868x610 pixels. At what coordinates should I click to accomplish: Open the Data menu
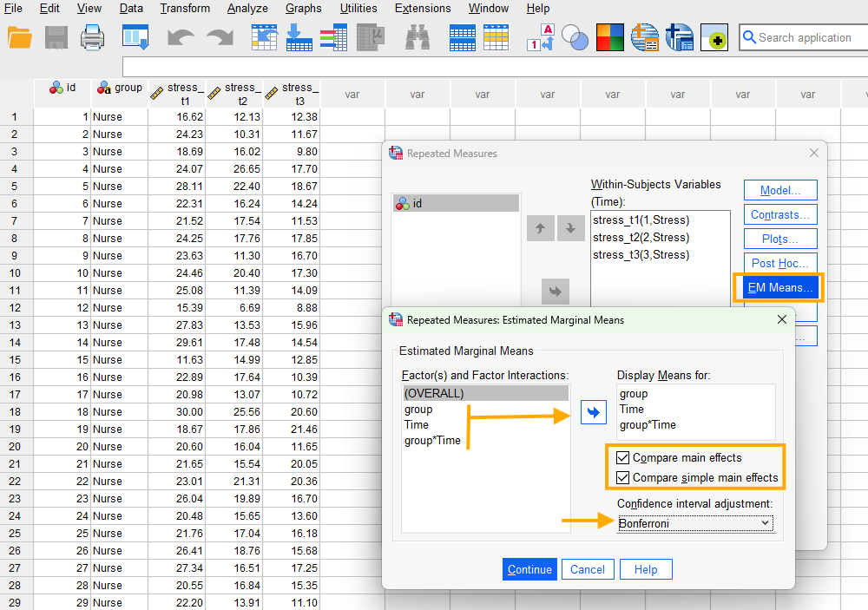click(131, 9)
